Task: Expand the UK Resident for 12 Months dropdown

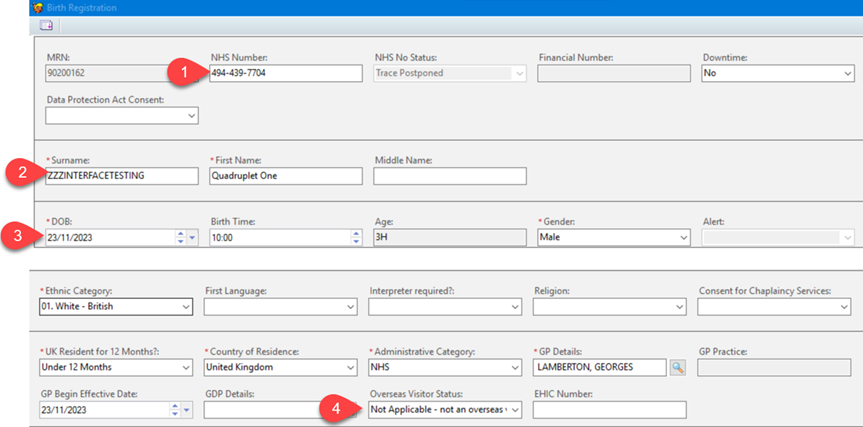Action: (x=185, y=368)
